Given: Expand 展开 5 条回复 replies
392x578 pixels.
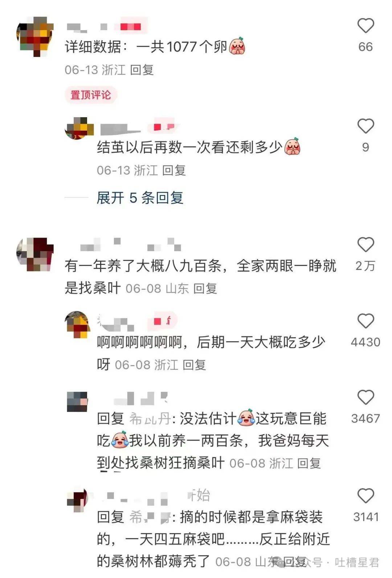Looking at the screenshot, I should pyautogui.click(x=140, y=198).
